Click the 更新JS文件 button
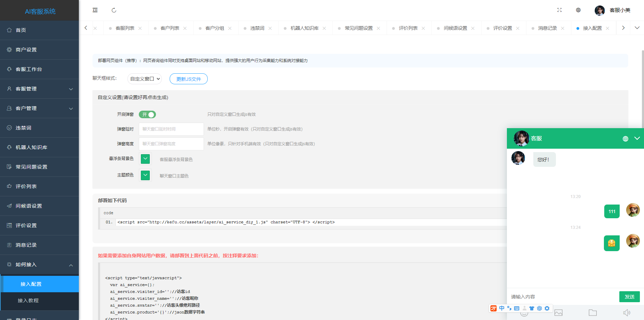 [x=189, y=79]
